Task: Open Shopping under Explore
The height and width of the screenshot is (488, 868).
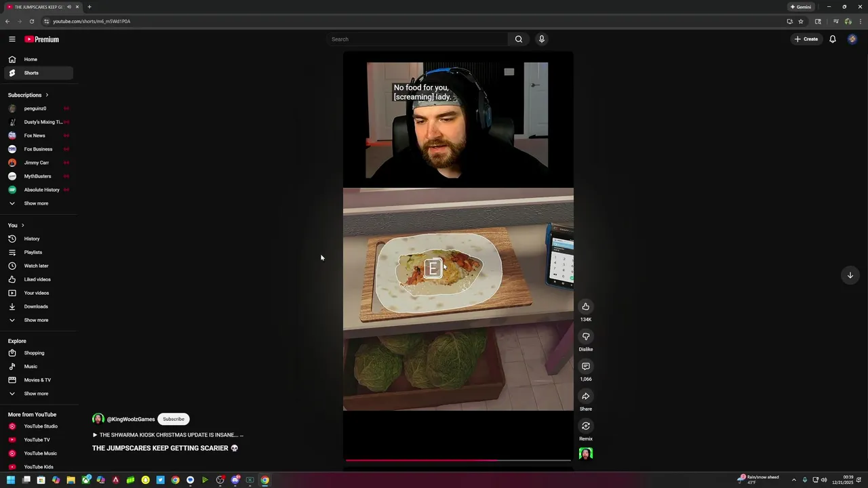Action: click(x=39, y=353)
